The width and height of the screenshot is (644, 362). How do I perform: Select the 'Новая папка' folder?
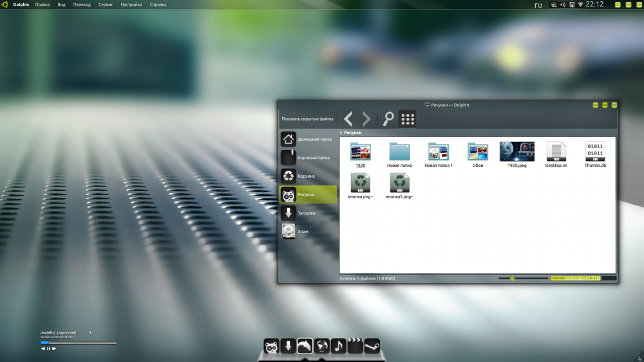point(399,155)
